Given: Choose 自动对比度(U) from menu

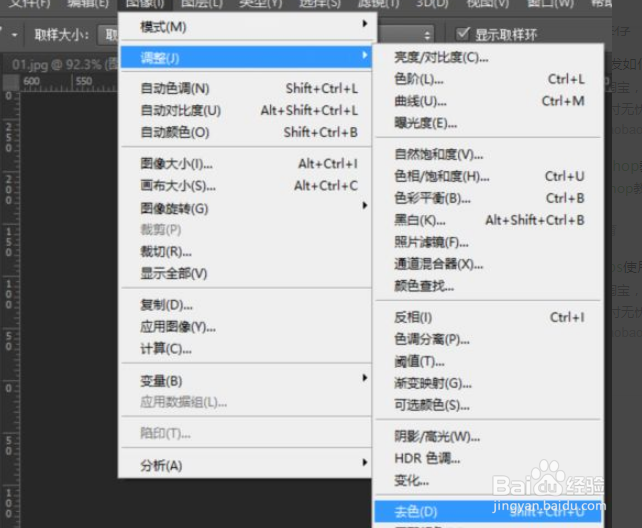Looking at the screenshot, I should (x=246, y=111).
